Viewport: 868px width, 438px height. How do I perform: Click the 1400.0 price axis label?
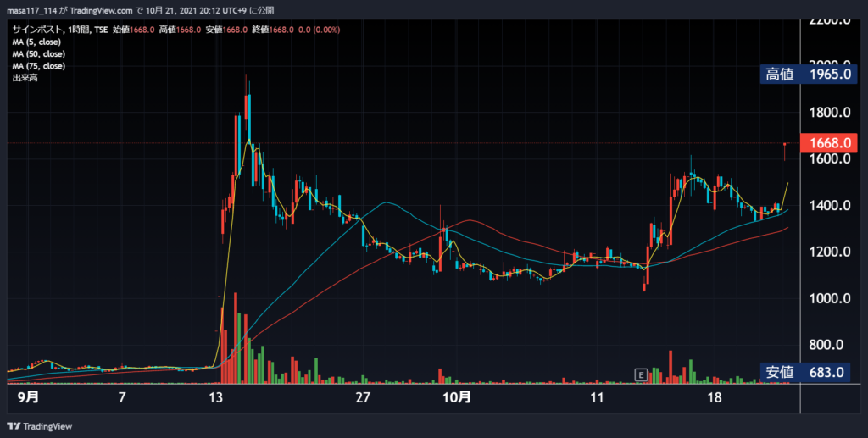pyautogui.click(x=830, y=206)
